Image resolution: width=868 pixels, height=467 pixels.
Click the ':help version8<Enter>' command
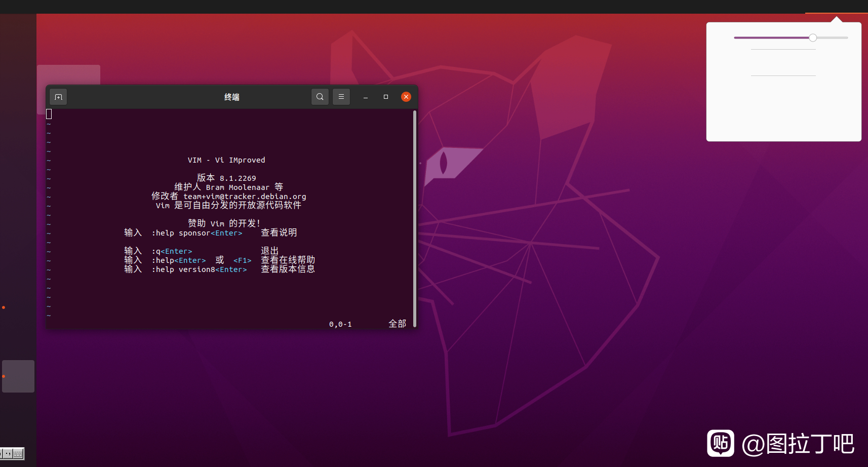(x=199, y=269)
